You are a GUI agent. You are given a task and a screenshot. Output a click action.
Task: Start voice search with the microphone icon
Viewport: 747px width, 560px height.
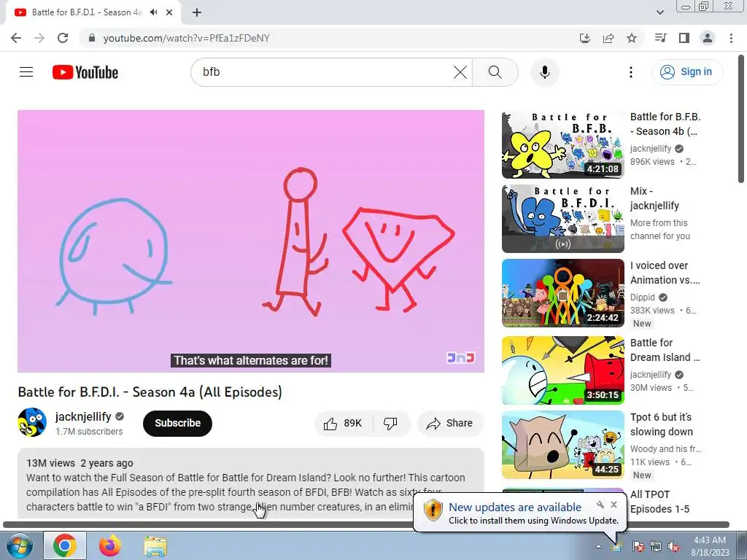tap(544, 72)
